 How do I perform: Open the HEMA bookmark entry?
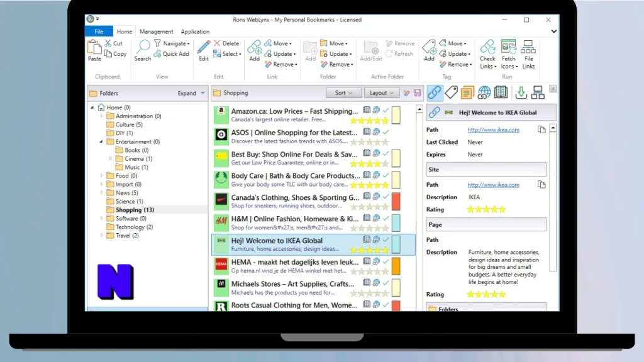313,266
